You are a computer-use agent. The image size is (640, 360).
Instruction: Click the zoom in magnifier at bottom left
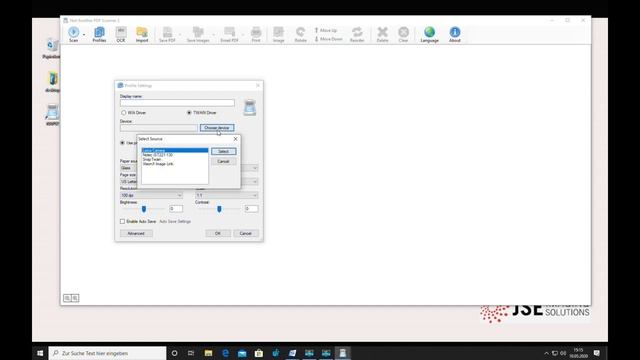(75, 298)
